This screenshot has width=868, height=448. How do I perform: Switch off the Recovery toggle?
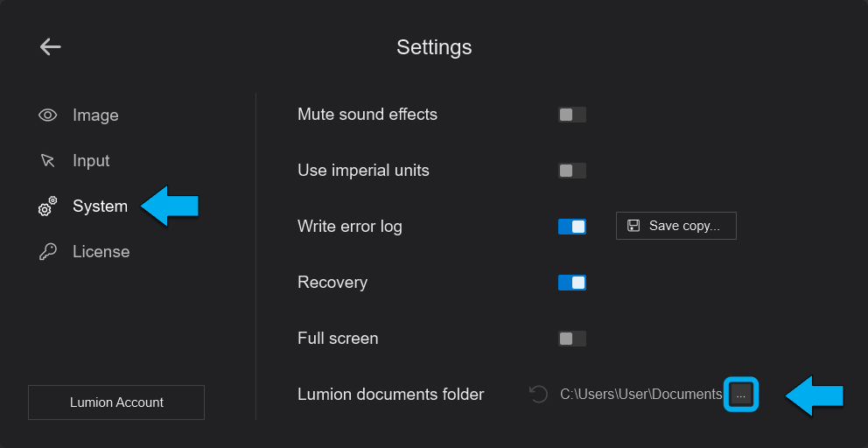(572, 283)
